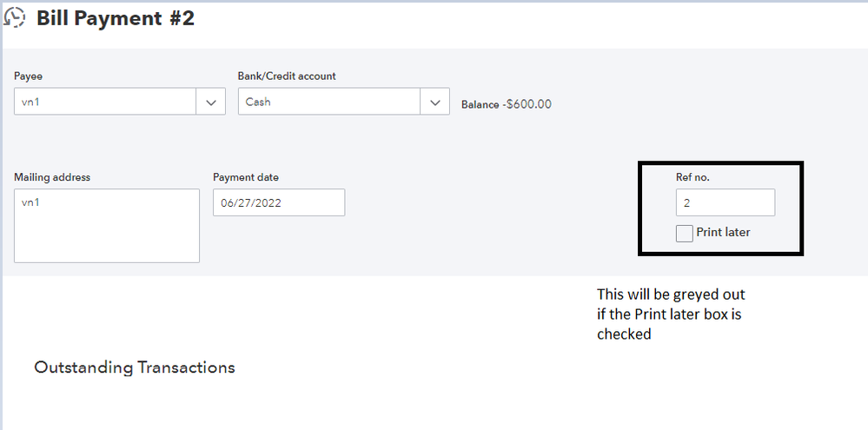Focus the Ref no. input box
The width and height of the screenshot is (868, 430).
(x=725, y=202)
